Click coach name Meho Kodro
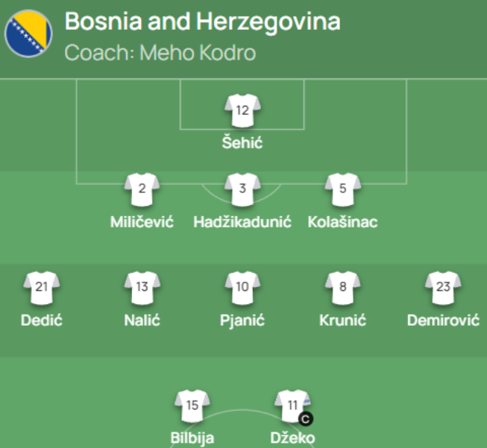The image size is (487, 448). 198,52
